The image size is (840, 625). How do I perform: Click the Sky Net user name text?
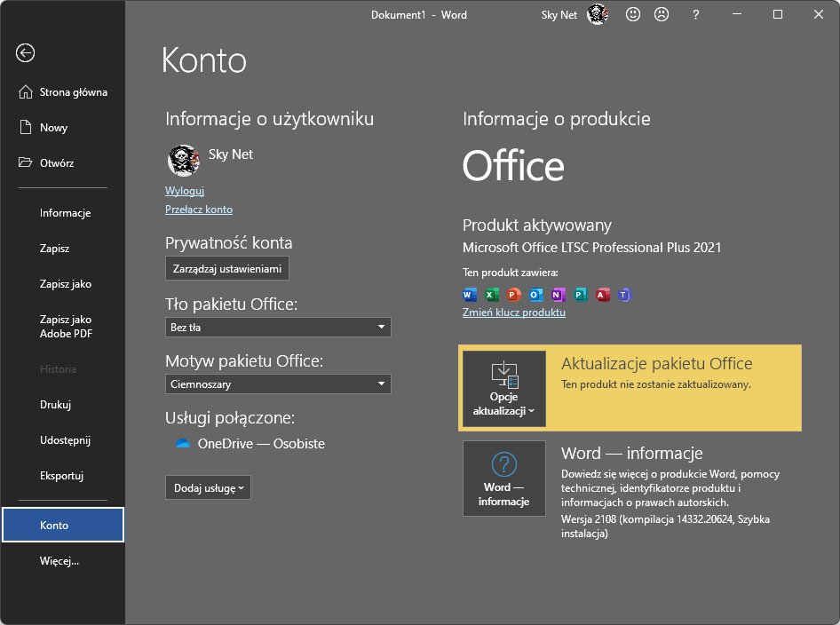(230, 154)
